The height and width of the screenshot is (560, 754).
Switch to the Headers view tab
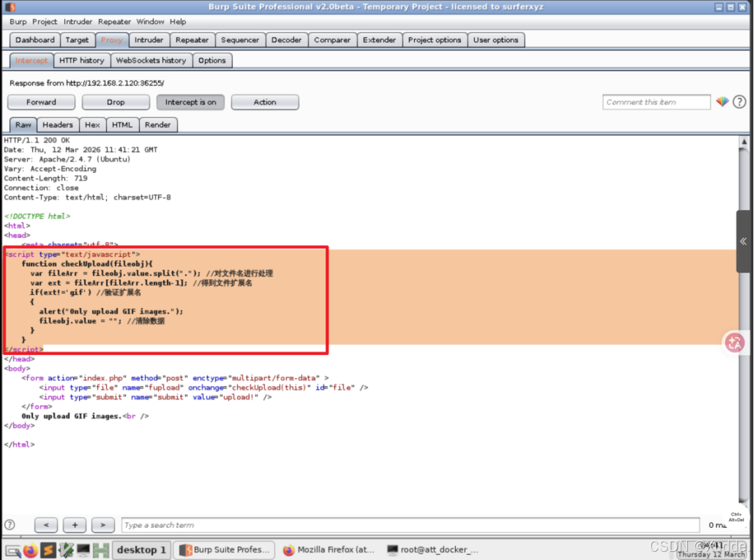click(x=58, y=125)
